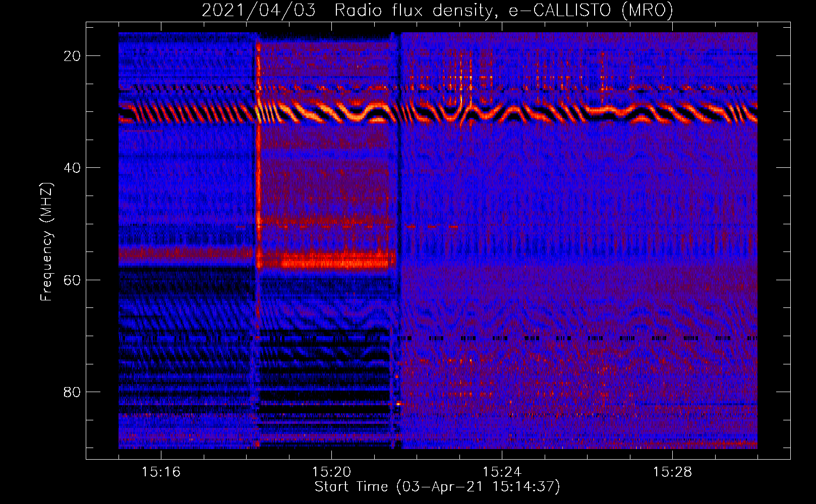Click the time tick label "15:16"
The image size is (816, 504).
[x=161, y=472]
